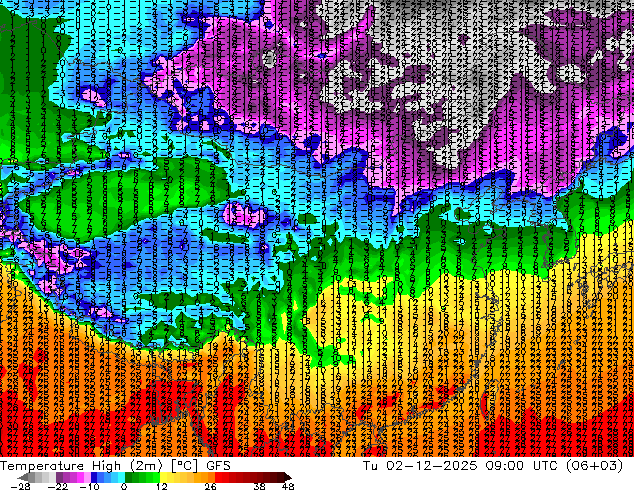Click the gray left arrow tip of color scale

pos(23,477)
